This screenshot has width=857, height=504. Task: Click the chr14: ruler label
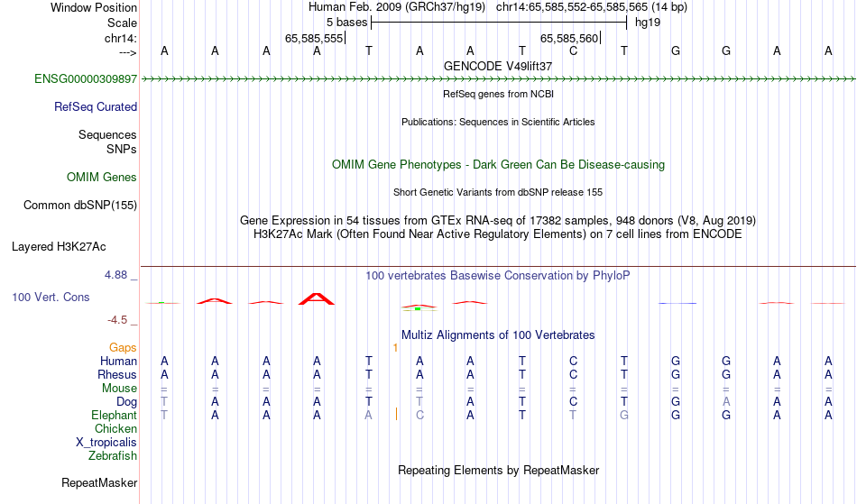click(121, 38)
